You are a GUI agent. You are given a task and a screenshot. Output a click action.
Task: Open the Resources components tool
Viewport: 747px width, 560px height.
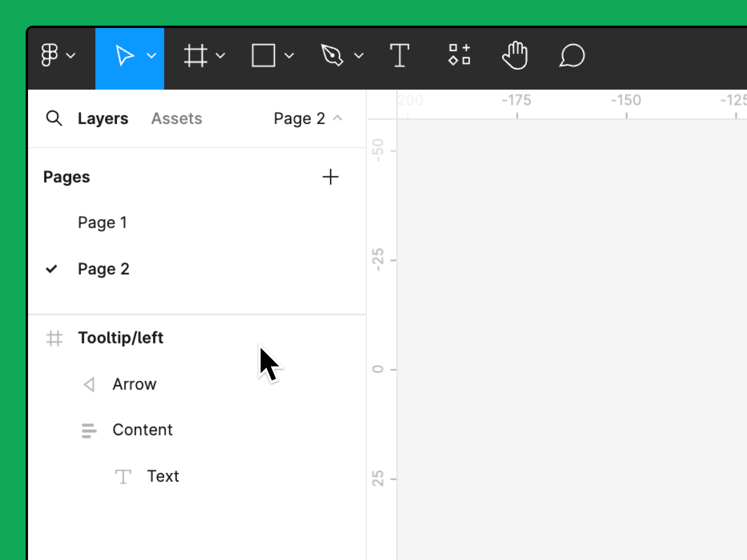[459, 55]
